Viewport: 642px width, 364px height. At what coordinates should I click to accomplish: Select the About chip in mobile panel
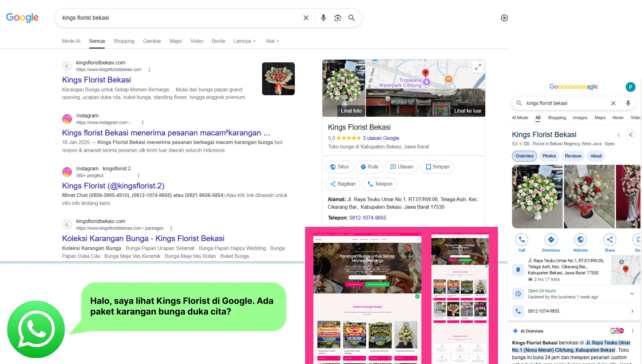coord(596,156)
